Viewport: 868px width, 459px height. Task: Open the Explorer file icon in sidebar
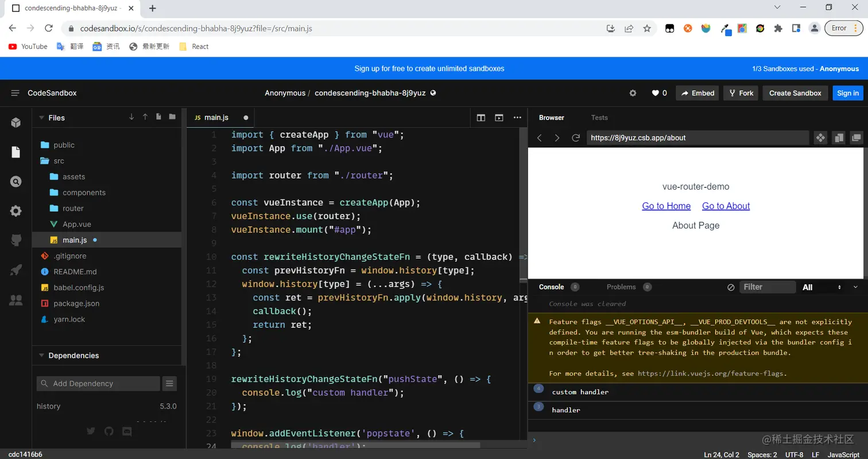click(16, 152)
